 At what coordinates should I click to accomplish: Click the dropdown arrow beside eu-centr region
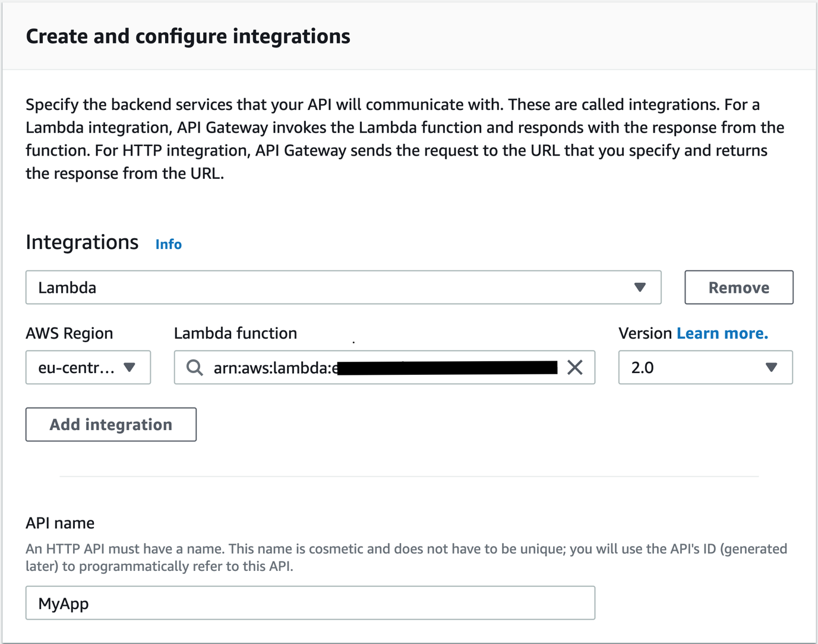130,367
